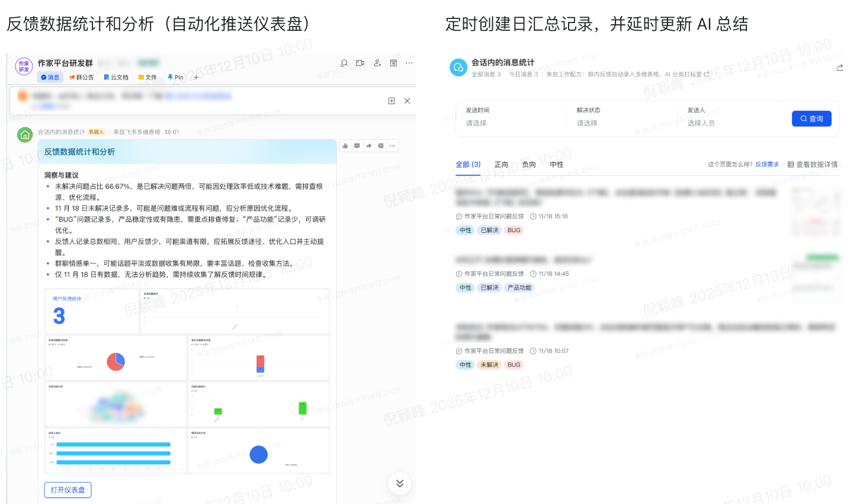This screenshot has height=504, width=863.
Task: Open the 反馈需求 link
Action: click(x=767, y=165)
